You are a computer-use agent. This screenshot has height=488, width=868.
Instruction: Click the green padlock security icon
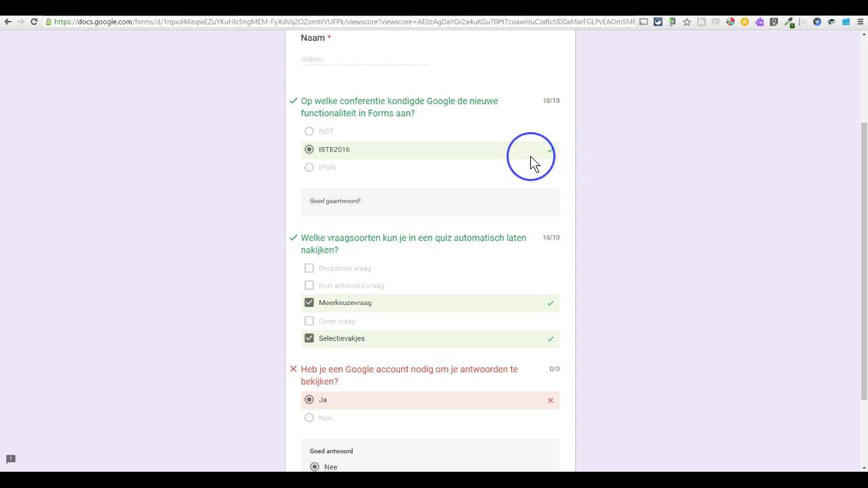pyautogui.click(x=49, y=22)
